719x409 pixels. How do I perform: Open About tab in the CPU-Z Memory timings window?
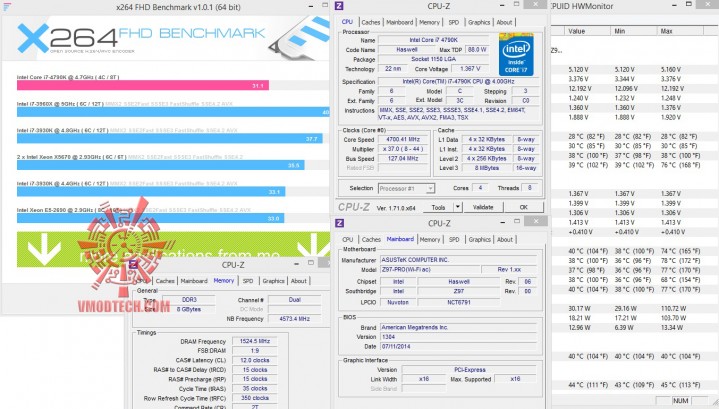299,281
